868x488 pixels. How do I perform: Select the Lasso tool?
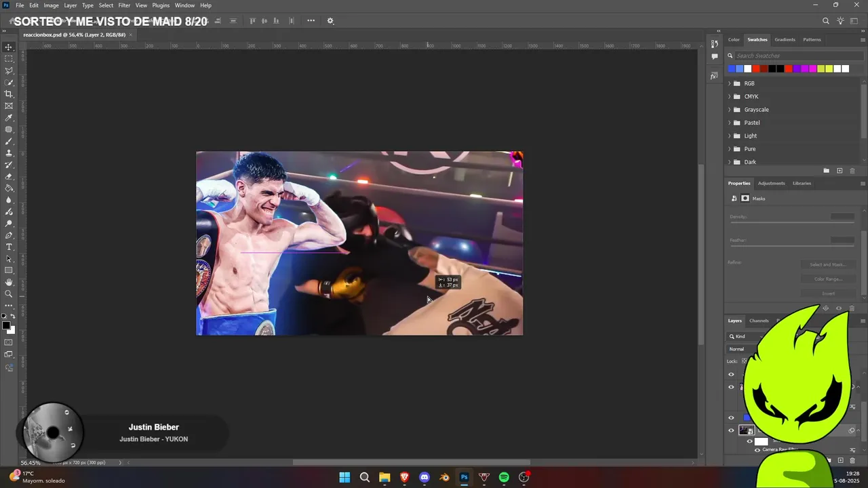click(9, 70)
